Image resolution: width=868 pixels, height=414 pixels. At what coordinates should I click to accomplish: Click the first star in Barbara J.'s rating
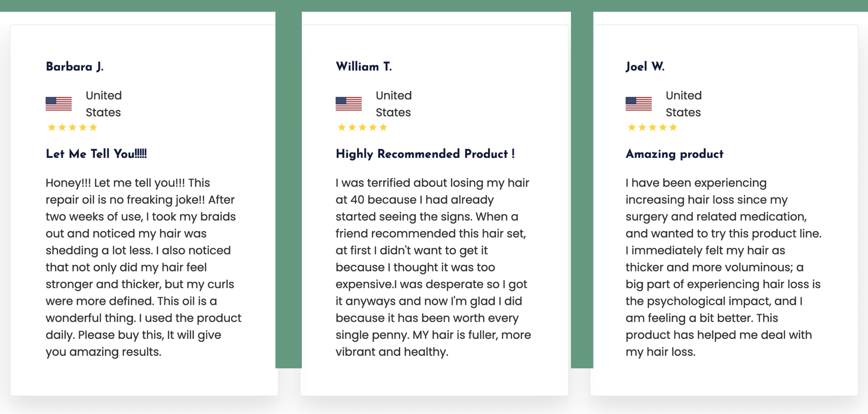point(52,127)
